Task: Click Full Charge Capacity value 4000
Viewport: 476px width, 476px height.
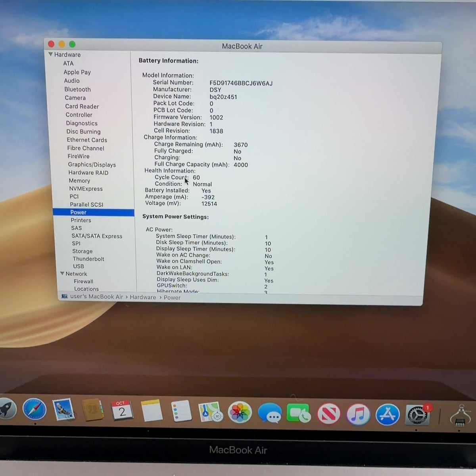Action: (241, 165)
